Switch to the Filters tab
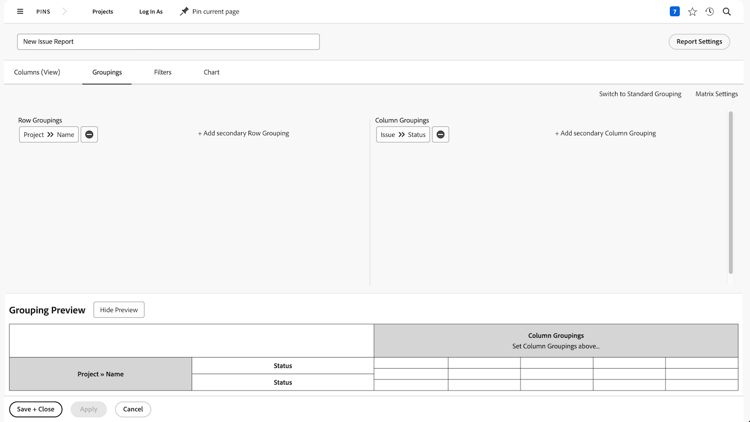This screenshot has height=422, width=750. (163, 72)
